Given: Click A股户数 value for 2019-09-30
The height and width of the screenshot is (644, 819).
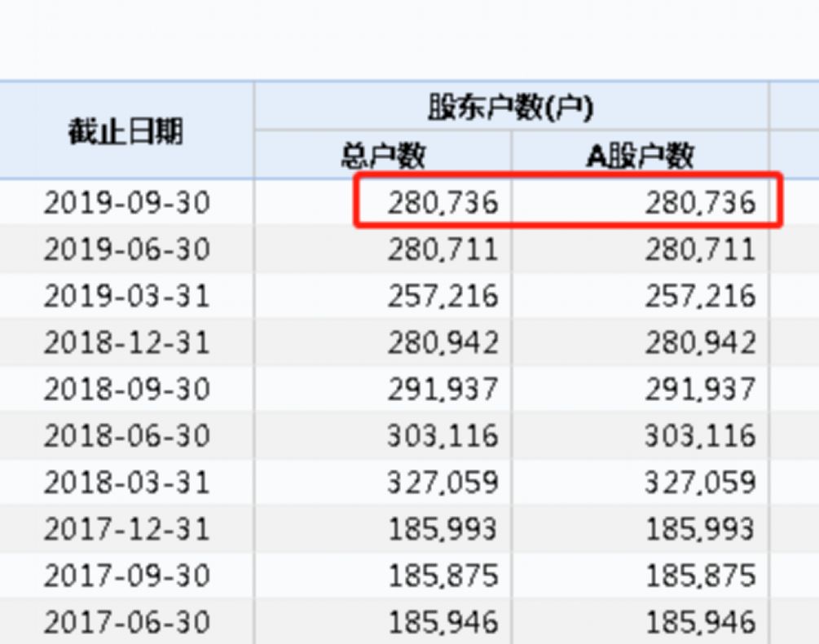Looking at the screenshot, I should (701, 203).
